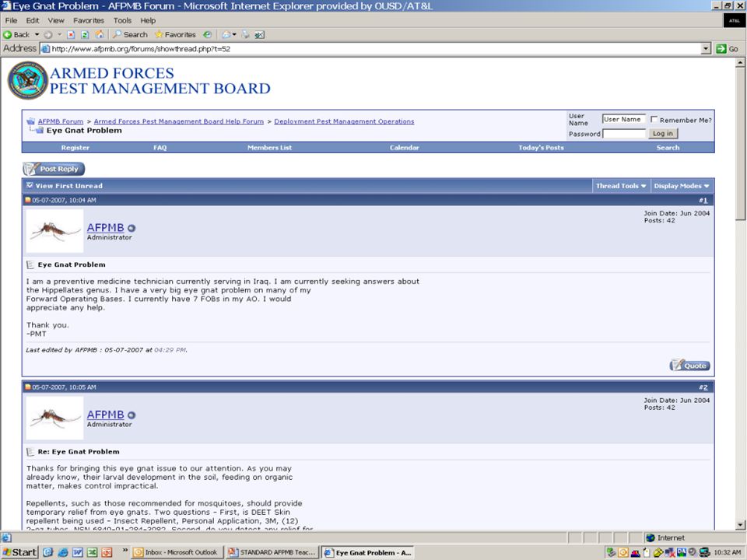Tick the Remember Me checkbox
The image size is (747, 560).
[x=654, y=120]
